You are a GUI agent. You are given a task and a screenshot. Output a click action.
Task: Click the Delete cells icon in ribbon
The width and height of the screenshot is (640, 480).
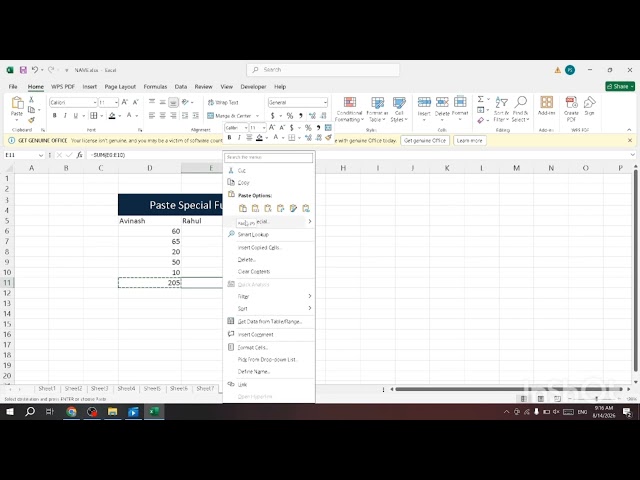pos(442,102)
